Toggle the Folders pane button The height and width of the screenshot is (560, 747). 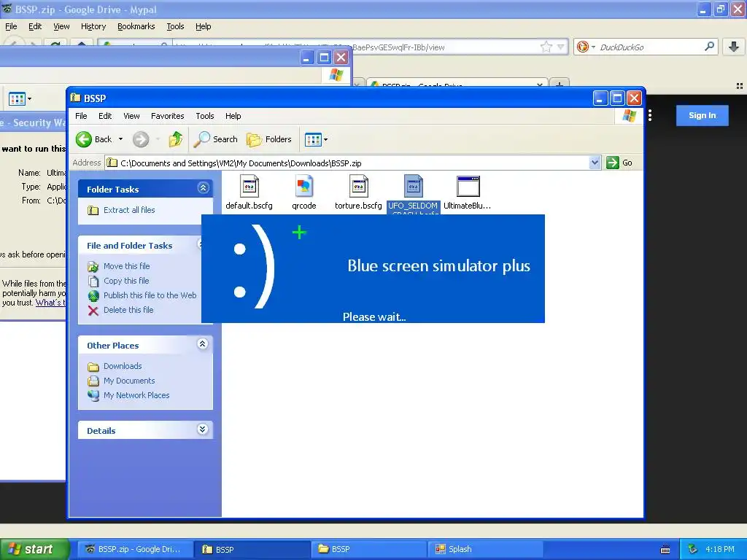[x=268, y=139]
